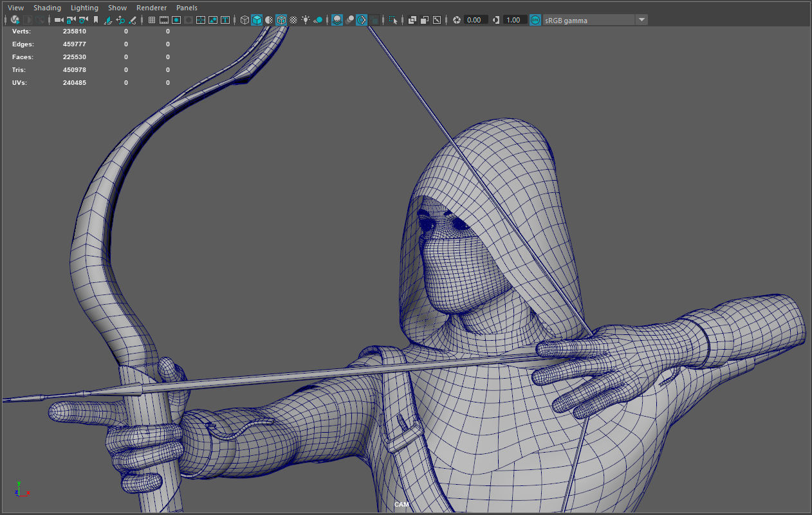812x515 pixels.
Task: Click Use Default Material icon
Action: click(268, 20)
